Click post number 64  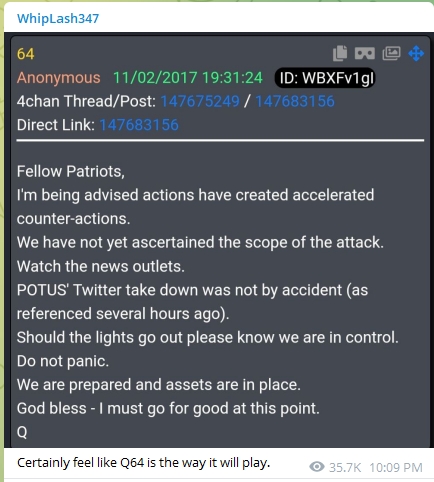(25, 54)
